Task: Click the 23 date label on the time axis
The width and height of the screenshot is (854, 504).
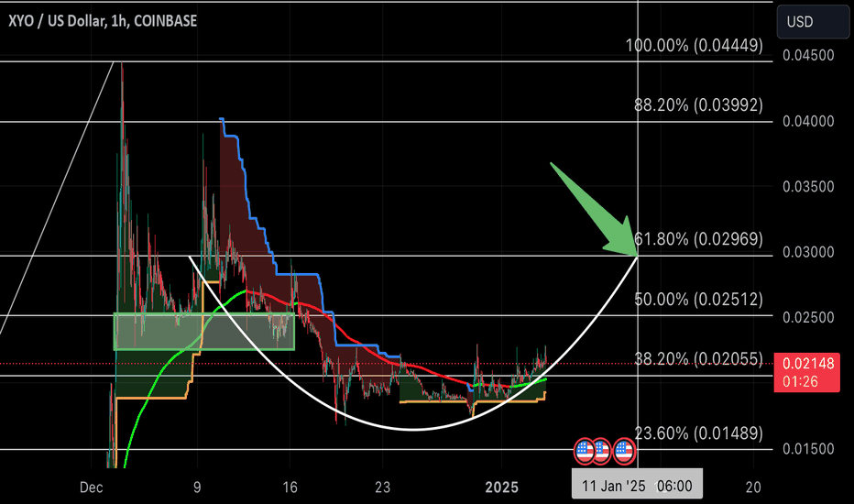Action: (382, 488)
